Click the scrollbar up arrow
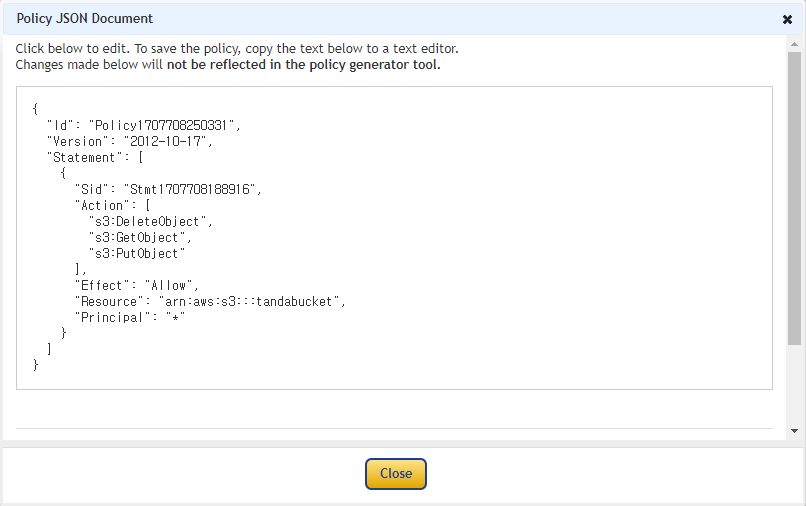 [x=794, y=44]
